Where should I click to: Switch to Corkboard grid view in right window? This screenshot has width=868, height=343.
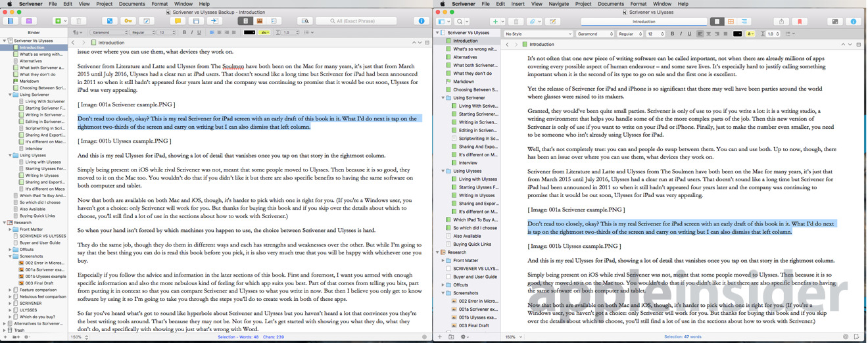pyautogui.click(x=731, y=22)
